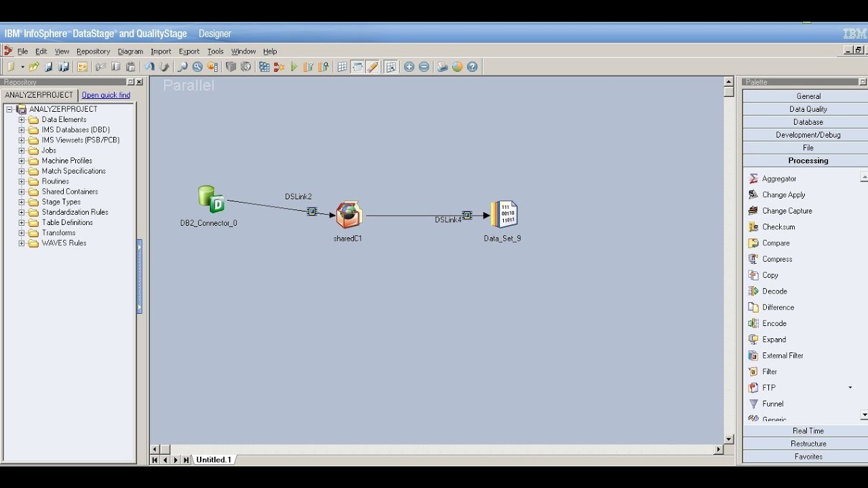Expand the Table Definitions folder
The height and width of the screenshot is (488, 868).
[x=21, y=222]
